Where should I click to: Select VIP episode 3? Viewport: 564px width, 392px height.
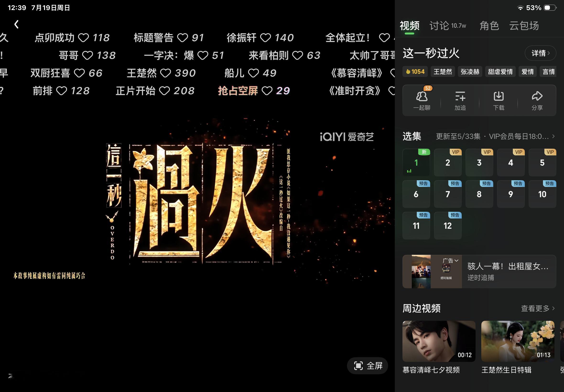coord(479,162)
